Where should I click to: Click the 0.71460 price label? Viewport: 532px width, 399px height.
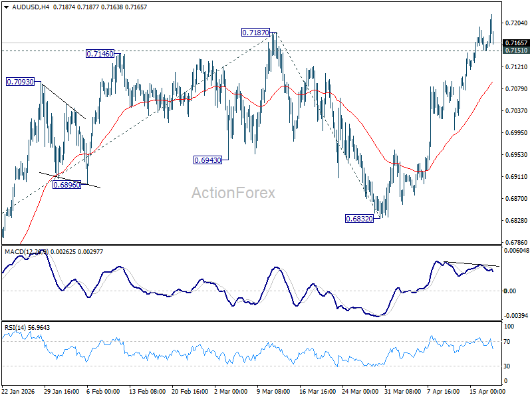coord(100,54)
